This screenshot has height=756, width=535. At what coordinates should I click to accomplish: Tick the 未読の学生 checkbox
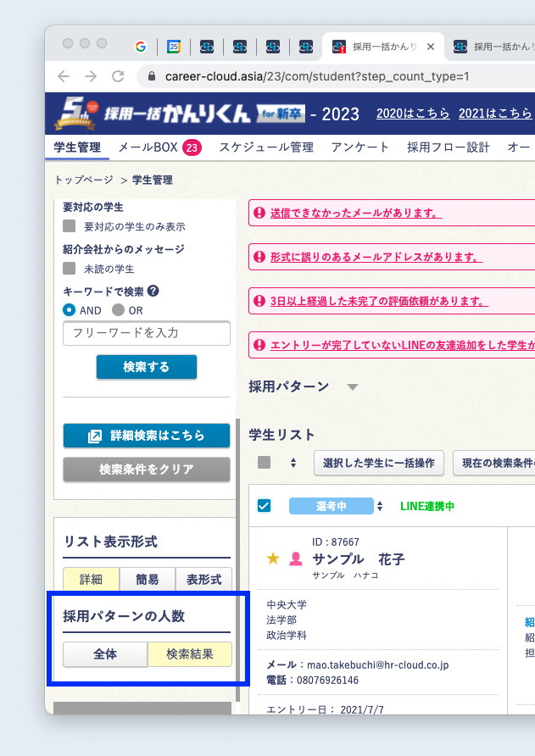[70, 269]
